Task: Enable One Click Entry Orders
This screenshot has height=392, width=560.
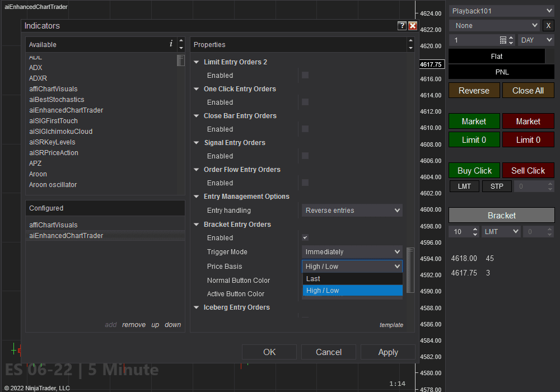Action: pyautogui.click(x=305, y=102)
